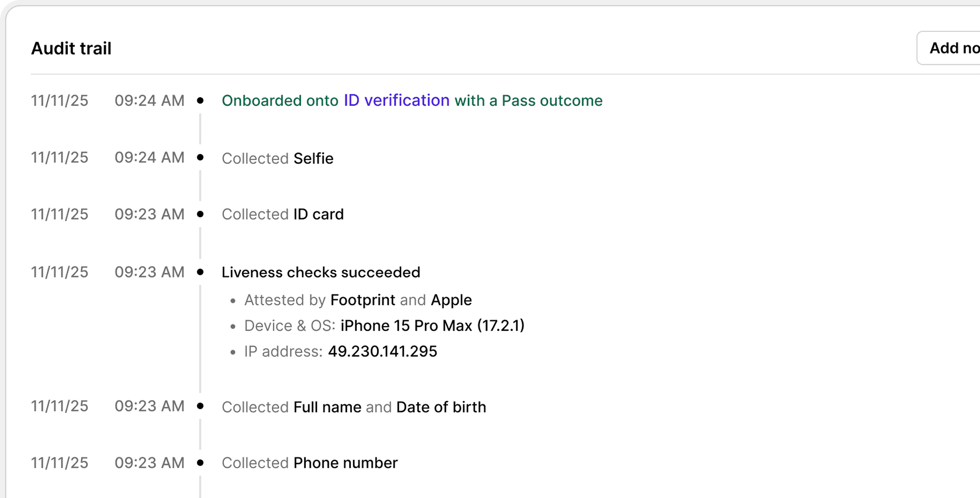Click the timeline dot for Full name entry
The height and width of the screenshot is (498, 980).
click(x=200, y=406)
